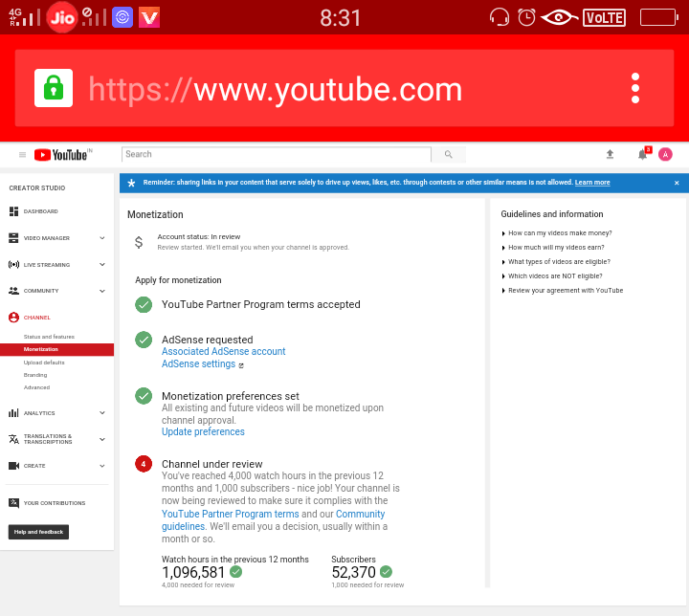Open the account avatar menu

click(665, 154)
